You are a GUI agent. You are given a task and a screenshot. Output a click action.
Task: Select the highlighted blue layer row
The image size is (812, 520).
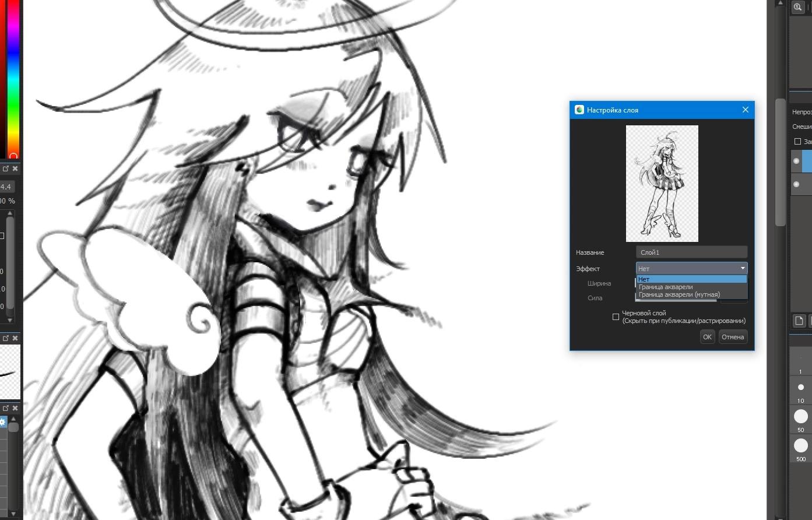coord(807,161)
